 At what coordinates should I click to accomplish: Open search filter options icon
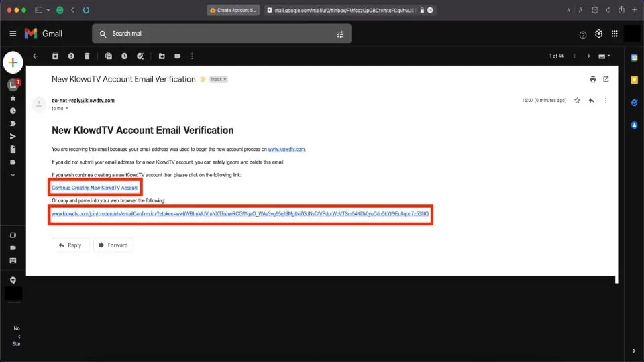(340, 34)
